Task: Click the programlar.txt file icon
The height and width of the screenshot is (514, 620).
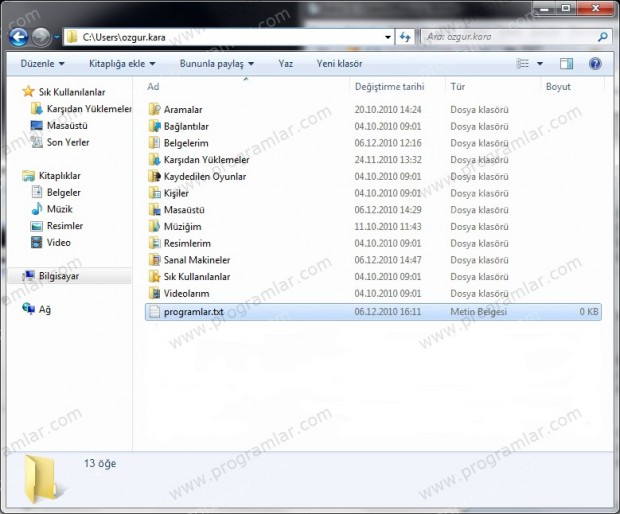Action: pyautogui.click(x=154, y=312)
